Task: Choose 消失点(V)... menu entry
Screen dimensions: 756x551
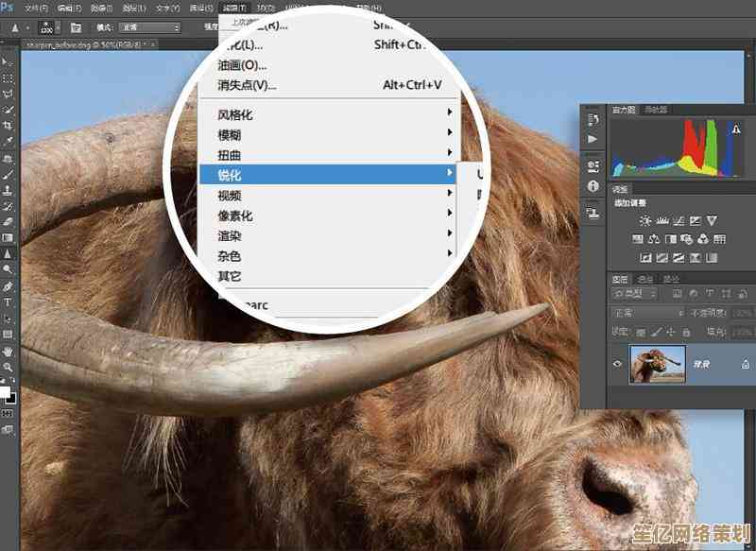Action: (x=247, y=85)
